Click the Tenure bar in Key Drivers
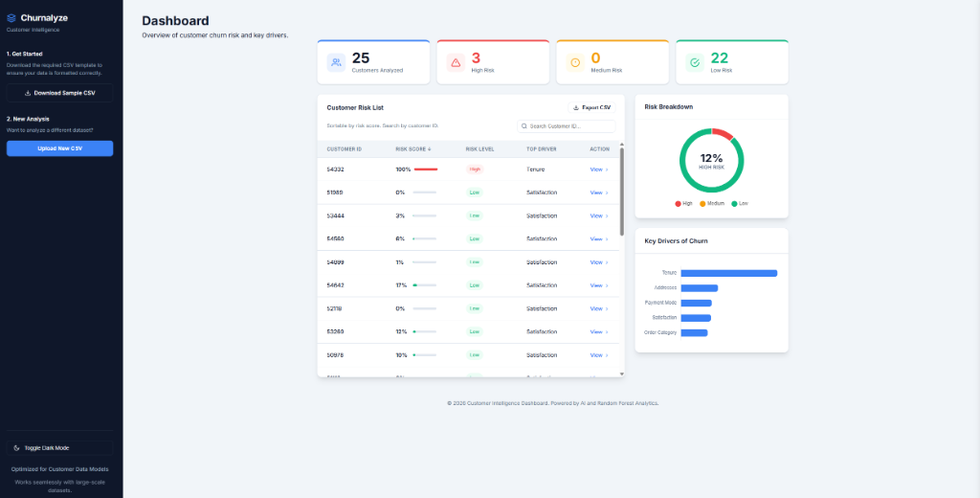The height and width of the screenshot is (498, 980). (728, 273)
